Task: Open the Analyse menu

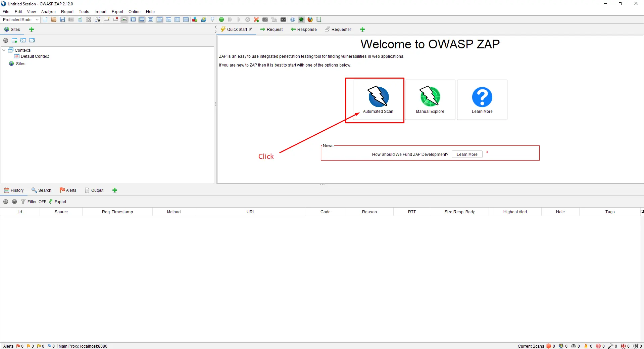Action: coord(48,11)
